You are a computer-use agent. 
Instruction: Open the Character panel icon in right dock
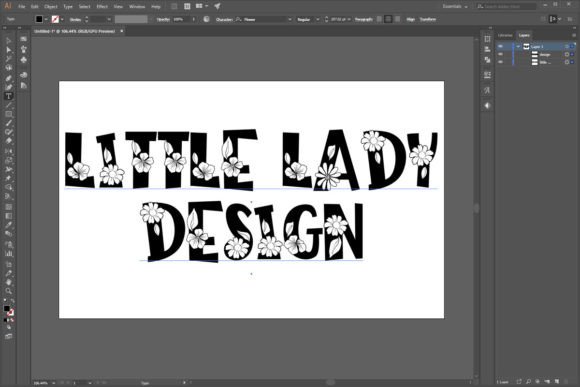[x=487, y=90]
